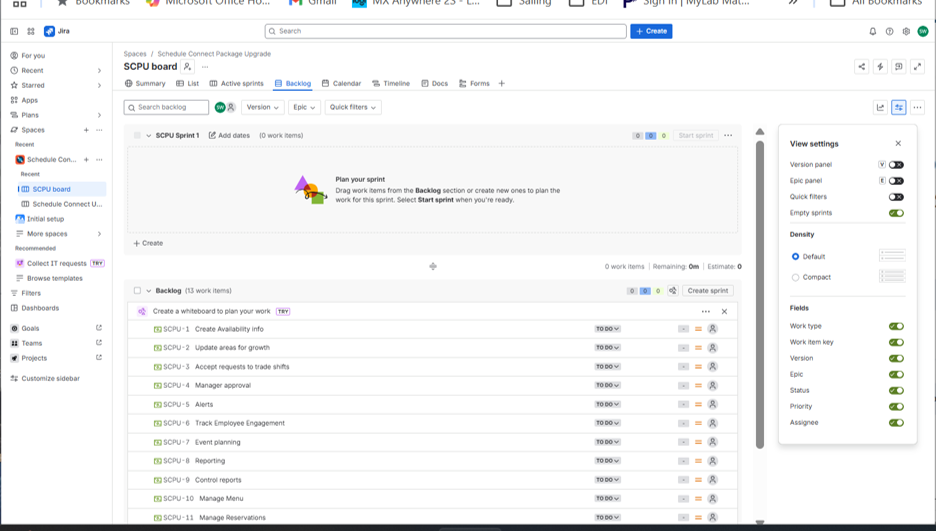Click the Search backlog input field
The width and height of the screenshot is (936, 531).
(x=167, y=107)
